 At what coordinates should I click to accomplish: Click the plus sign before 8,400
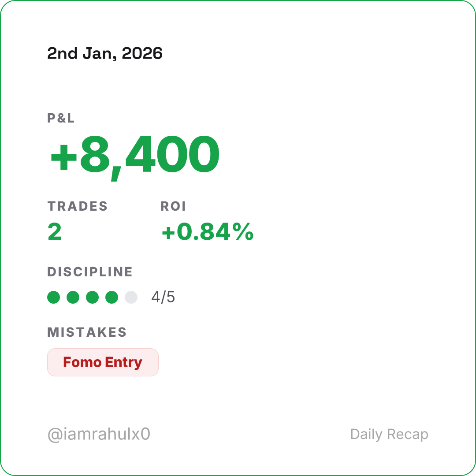(63, 156)
